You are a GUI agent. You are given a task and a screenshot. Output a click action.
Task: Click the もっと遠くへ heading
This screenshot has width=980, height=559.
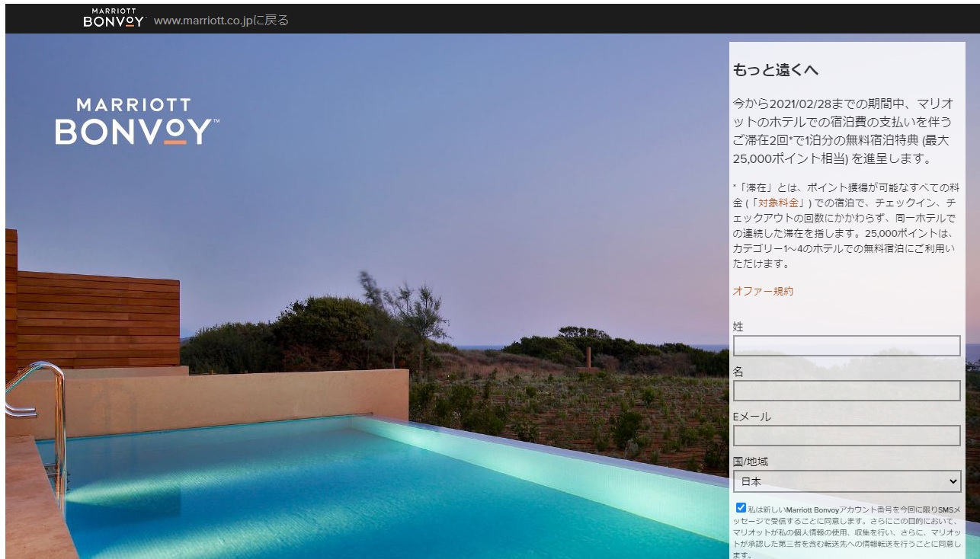point(776,71)
